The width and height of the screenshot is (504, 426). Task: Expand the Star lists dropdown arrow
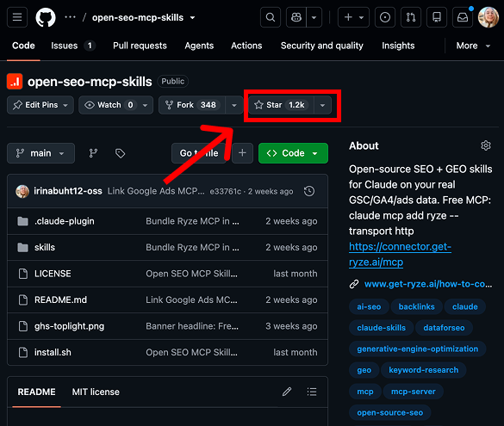click(322, 105)
